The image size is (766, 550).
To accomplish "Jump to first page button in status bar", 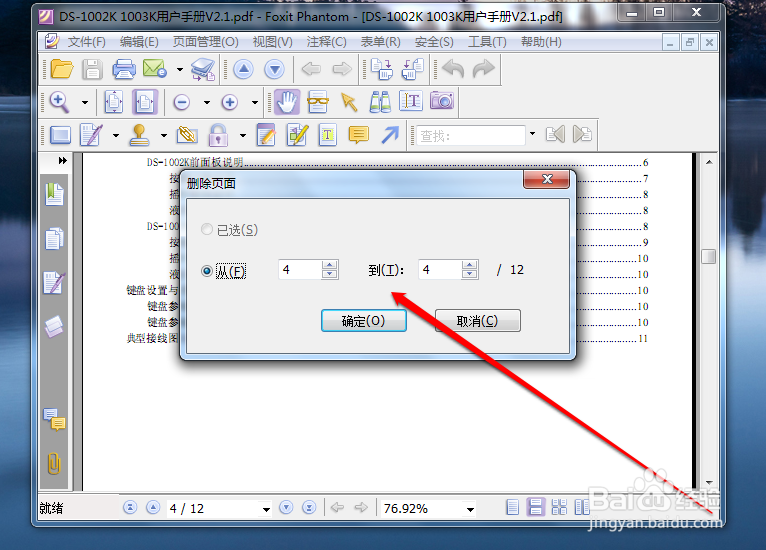I will click(x=130, y=508).
